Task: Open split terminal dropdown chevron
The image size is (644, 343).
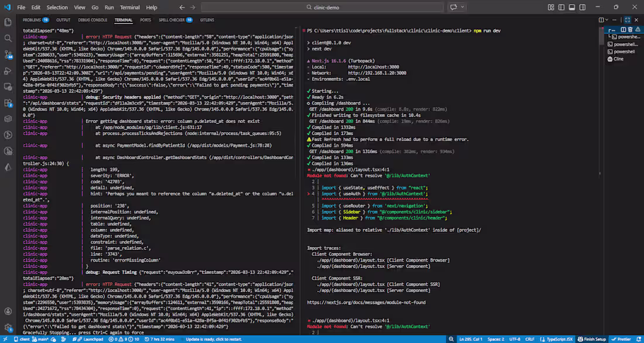Action: (x=607, y=20)
